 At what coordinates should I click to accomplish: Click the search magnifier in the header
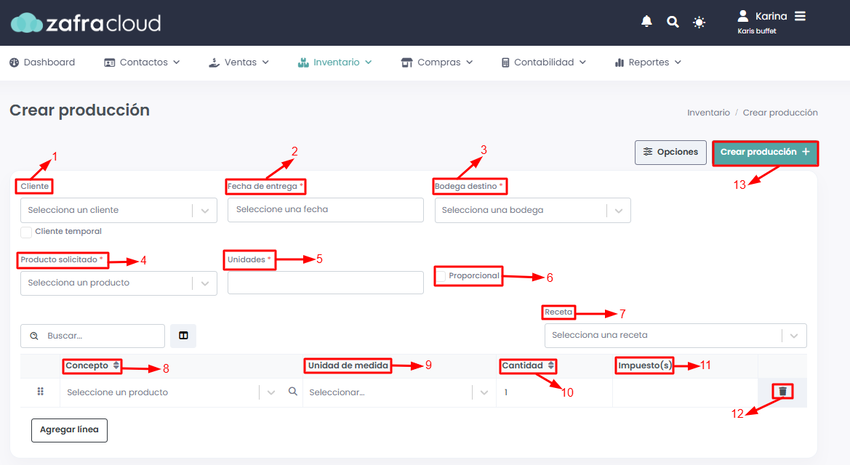pos(672,22)
